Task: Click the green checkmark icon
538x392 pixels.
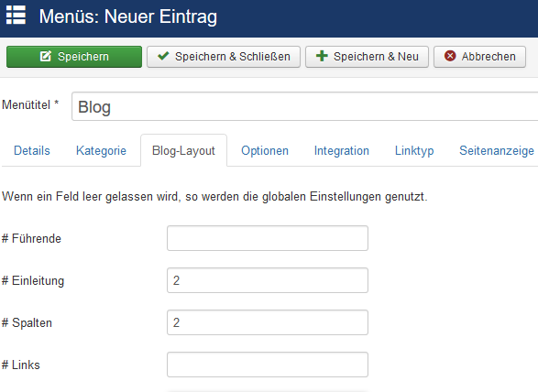Action: click(x=163, y=56)
